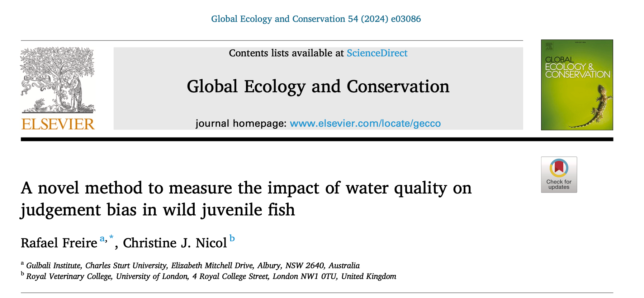Open the ScienceDirect link
Screen dimensions: 644x298
point(377,53)
